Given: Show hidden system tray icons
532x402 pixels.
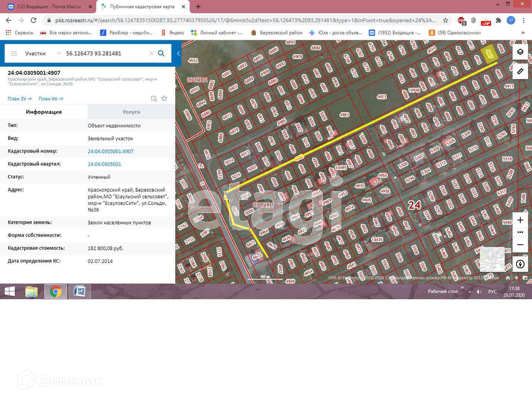Looking at the screenshot, I should [469, 292].
